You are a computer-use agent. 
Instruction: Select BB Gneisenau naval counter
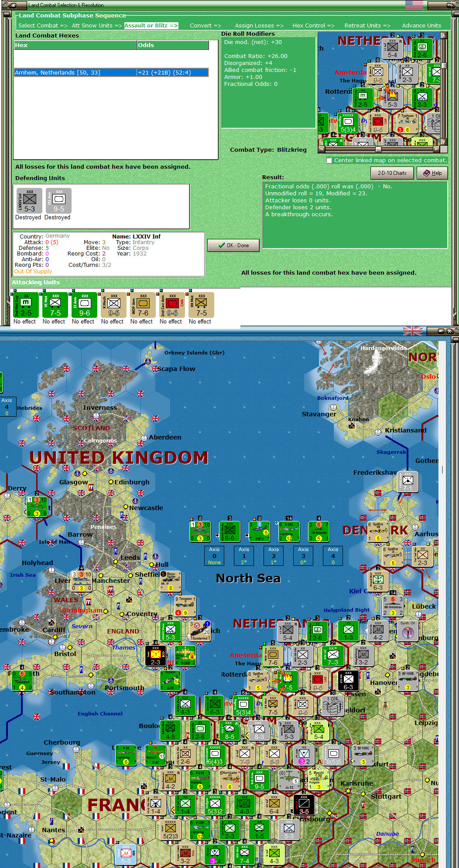pos(393,606)
